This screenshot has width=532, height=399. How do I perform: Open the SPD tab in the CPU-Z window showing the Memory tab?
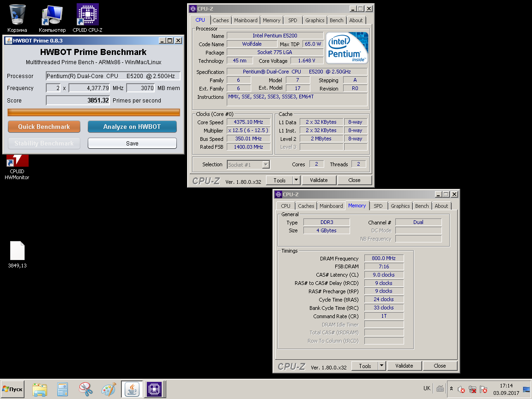378,206
